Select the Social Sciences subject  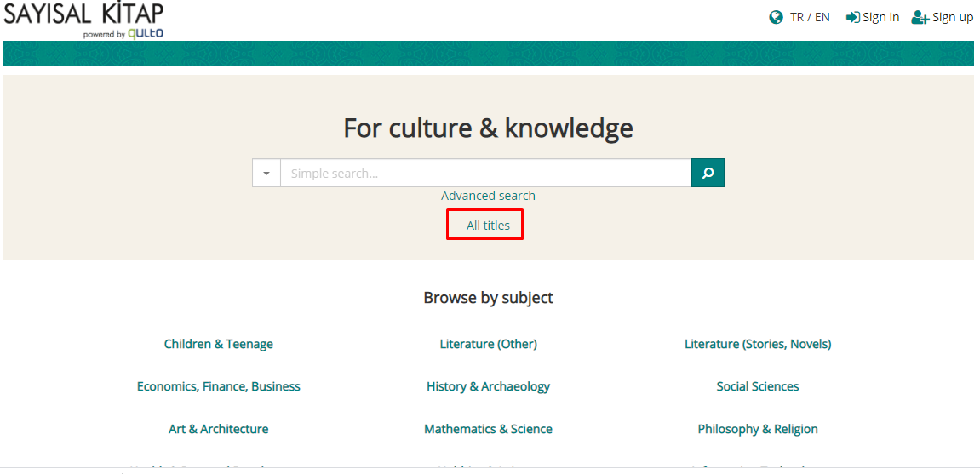[x=758, y=386]
